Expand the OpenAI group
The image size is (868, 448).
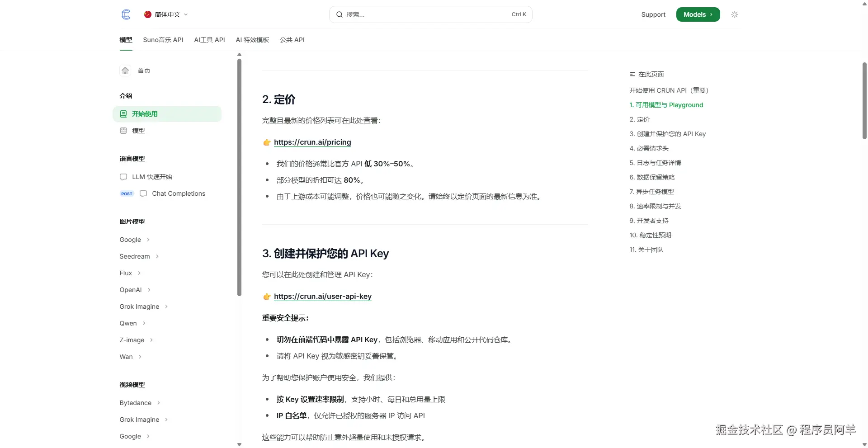point(135,290)
